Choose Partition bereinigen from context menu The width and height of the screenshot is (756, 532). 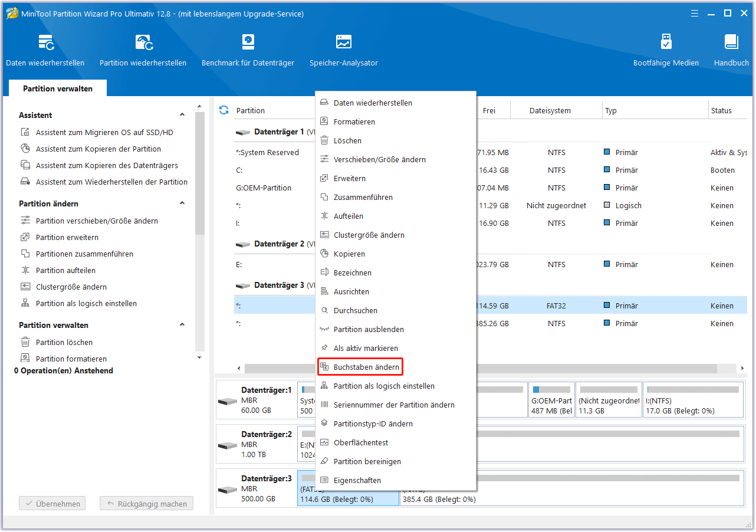396,462
